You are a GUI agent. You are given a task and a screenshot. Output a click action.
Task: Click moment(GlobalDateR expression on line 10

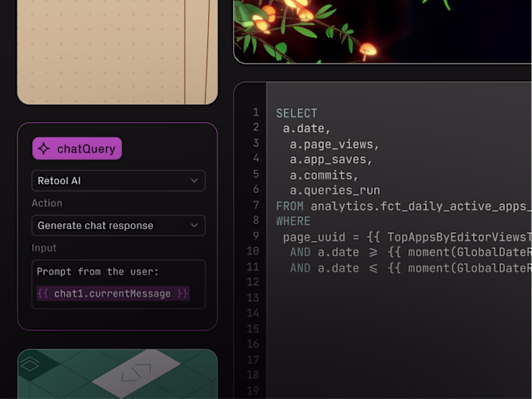[x=470, y=252]
